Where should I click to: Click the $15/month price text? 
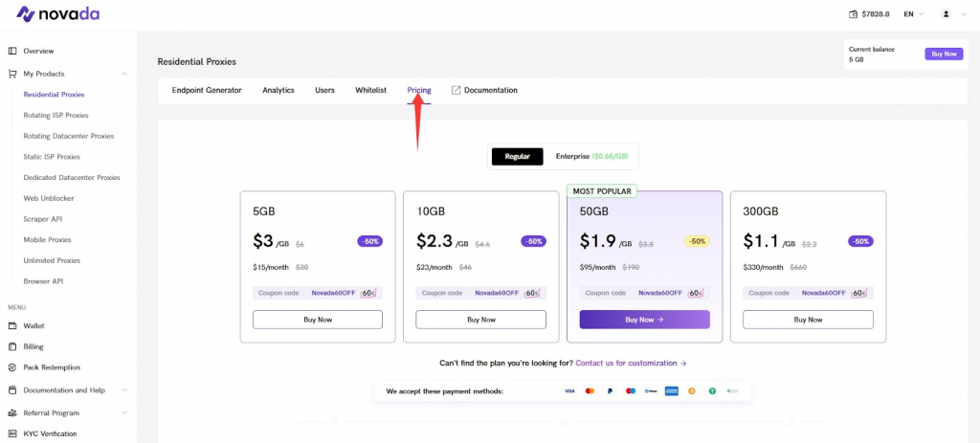271,267
